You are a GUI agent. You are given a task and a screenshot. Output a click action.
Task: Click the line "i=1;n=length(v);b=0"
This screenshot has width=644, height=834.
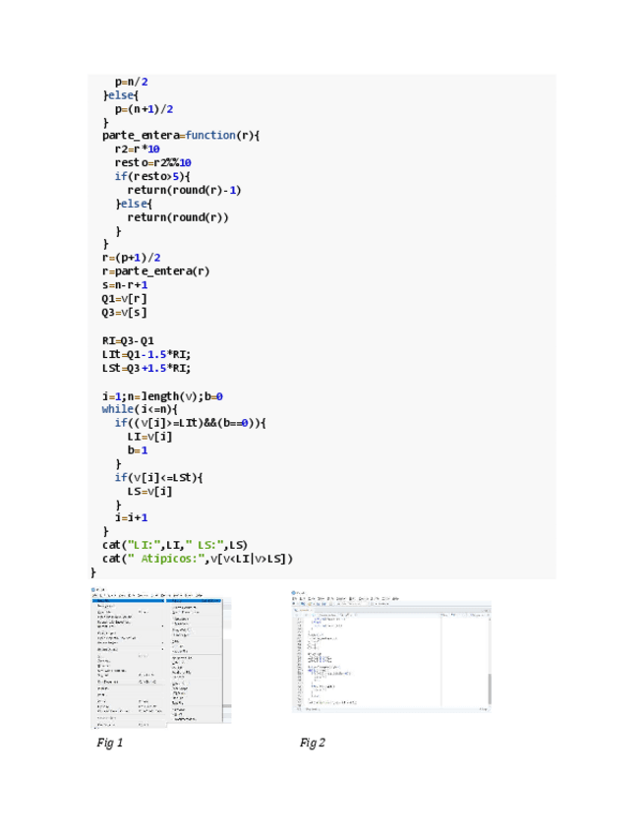click(x=162, y=395)
